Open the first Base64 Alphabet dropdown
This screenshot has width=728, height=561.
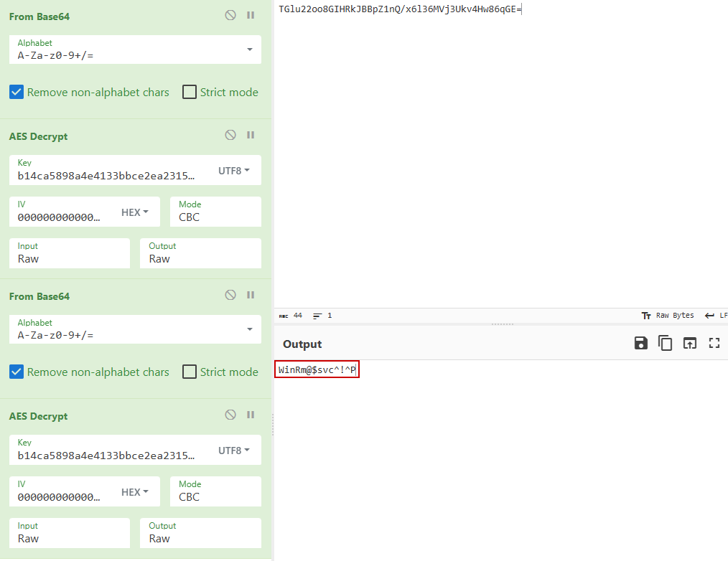coord(249,49)
